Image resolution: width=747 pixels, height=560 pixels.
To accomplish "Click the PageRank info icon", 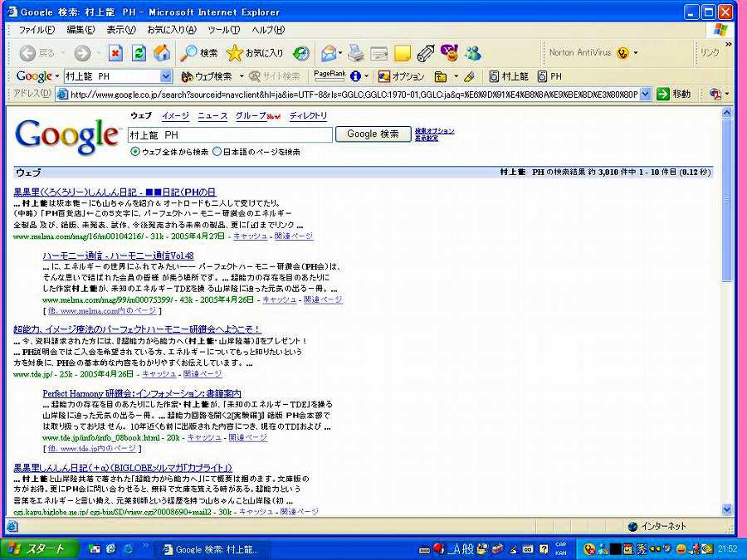I will pos(355,75).
